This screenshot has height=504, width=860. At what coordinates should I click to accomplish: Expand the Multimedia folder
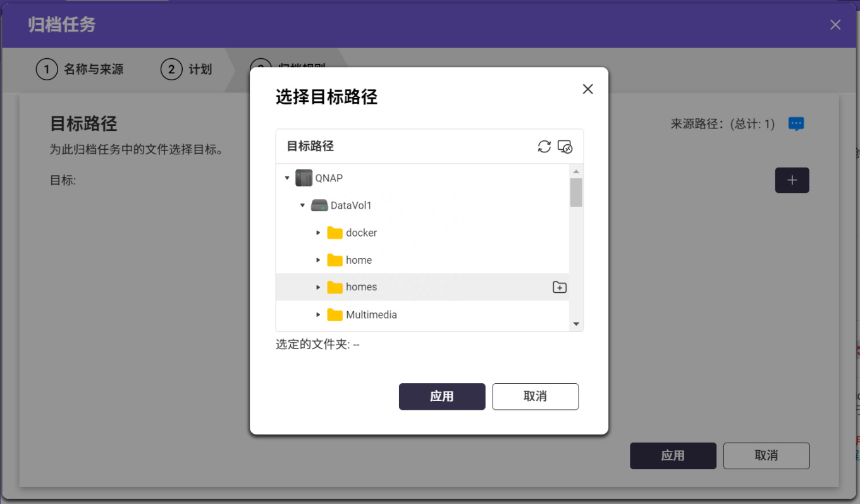pyautogui.click(x=318, y=314)
